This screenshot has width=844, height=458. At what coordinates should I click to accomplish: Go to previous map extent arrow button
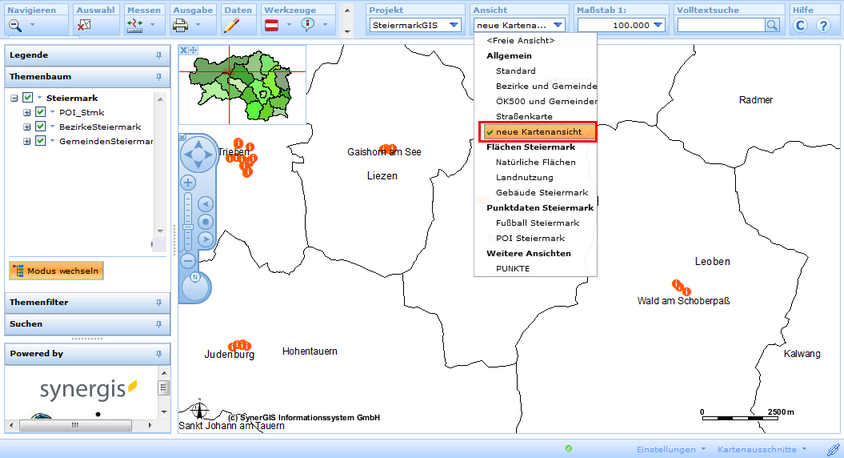tap(205, 204)
